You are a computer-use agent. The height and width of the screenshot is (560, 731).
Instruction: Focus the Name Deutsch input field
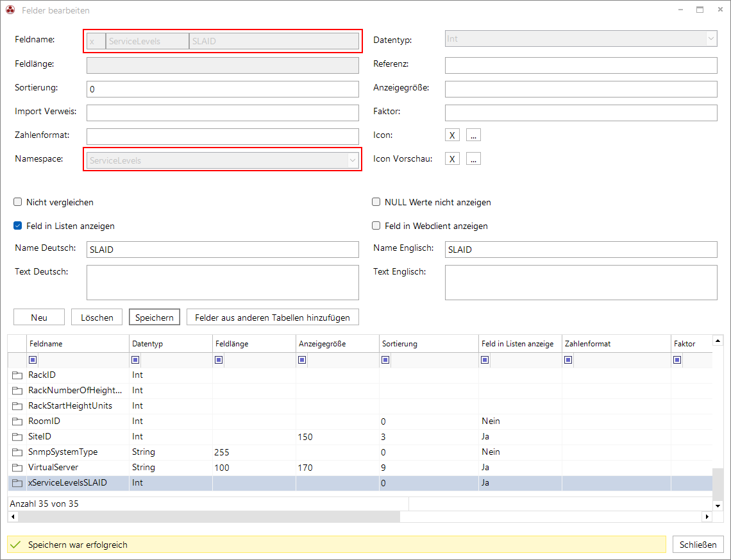coord(223,250)
